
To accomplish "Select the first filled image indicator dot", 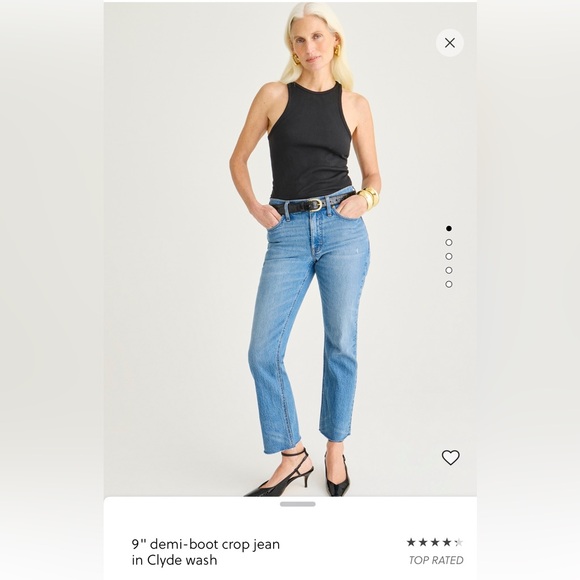I will 449,228.
